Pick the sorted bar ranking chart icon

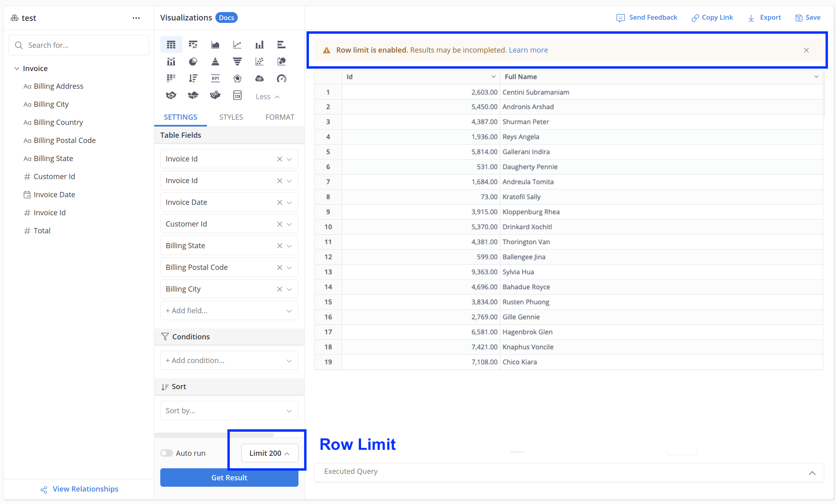click(x=193, y=78)
